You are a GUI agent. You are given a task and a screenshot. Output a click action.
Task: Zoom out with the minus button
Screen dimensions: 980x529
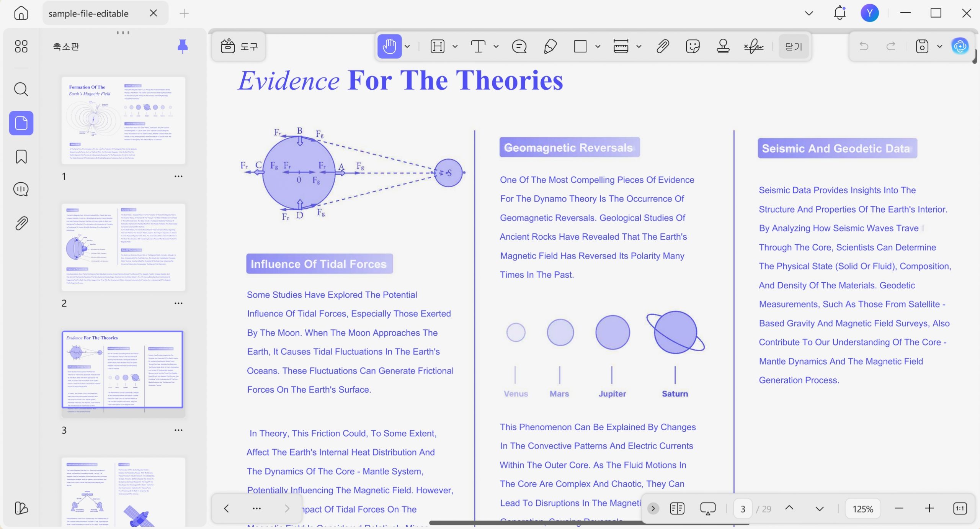[899, 508]
